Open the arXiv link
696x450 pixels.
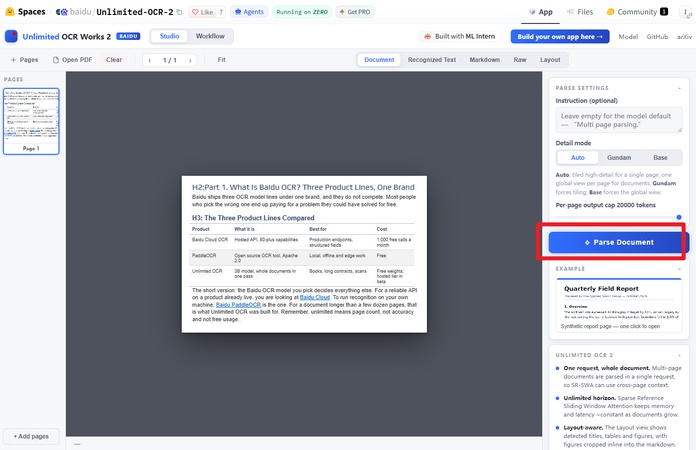[x=684, y=37]
